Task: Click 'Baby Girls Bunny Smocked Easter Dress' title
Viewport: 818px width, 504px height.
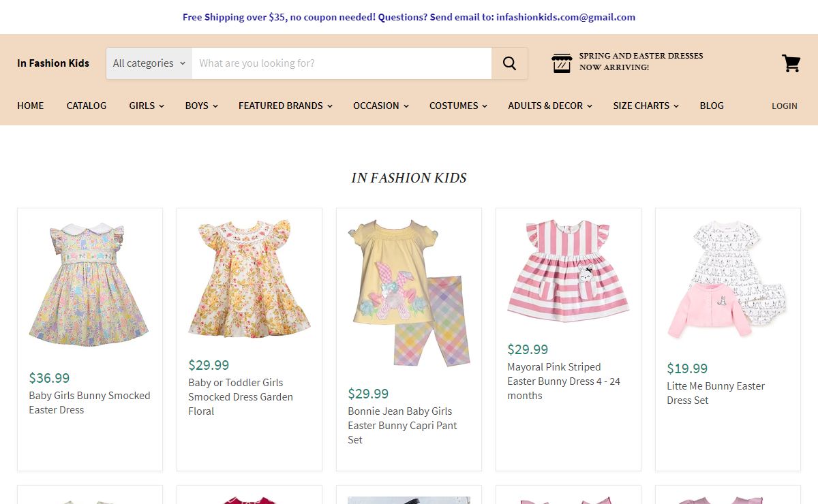Action: click(x=89, y=403)
